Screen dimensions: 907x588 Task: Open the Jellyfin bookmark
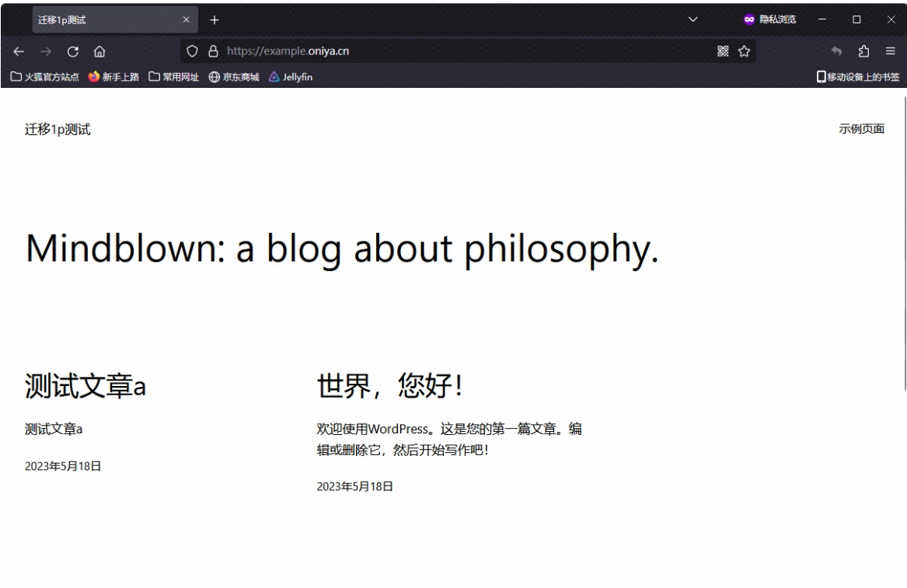[291, 77]
